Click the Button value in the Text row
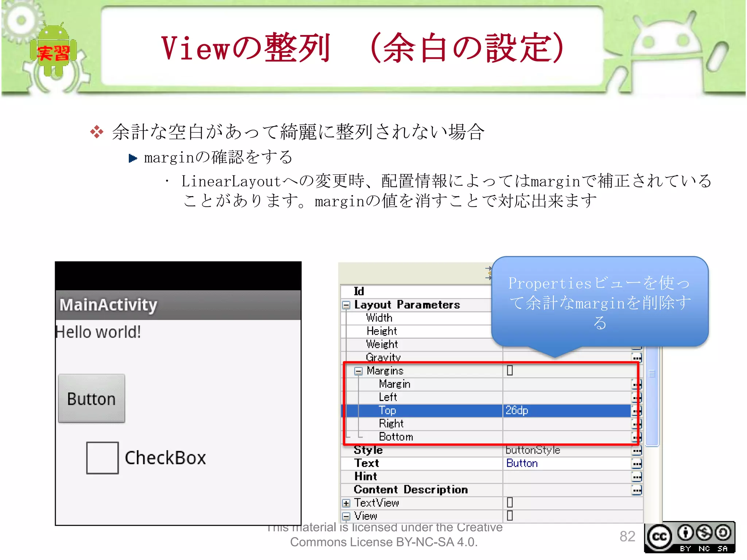 (522, 463)
